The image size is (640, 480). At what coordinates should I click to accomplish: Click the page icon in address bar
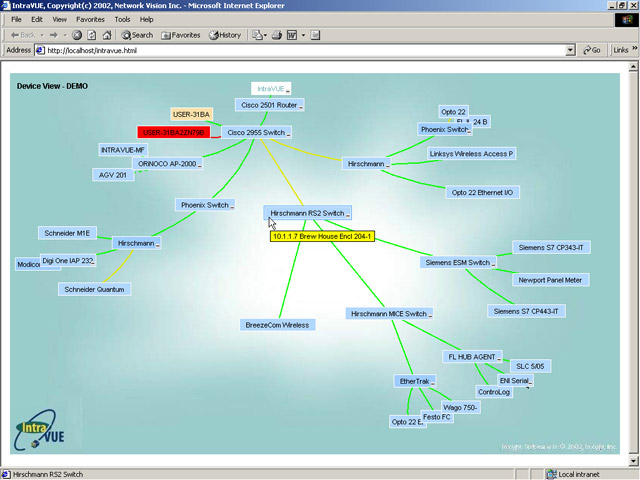pos(40,50)
